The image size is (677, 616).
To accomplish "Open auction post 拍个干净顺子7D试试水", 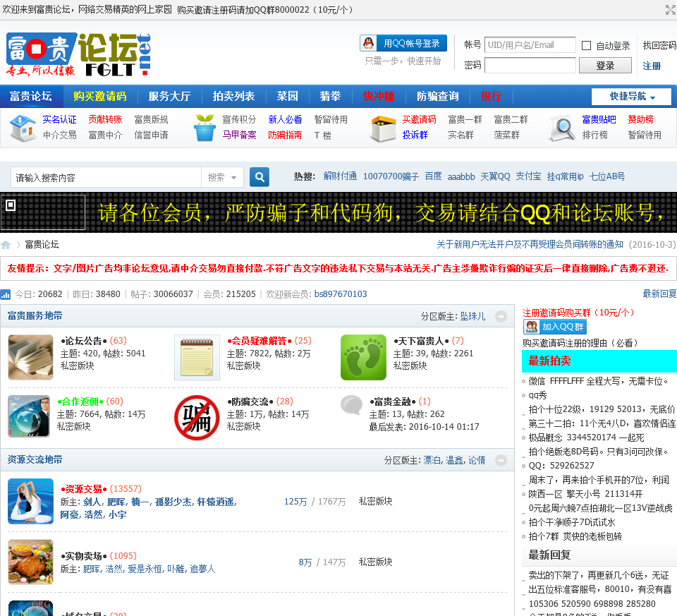I will tap(572, 522).
